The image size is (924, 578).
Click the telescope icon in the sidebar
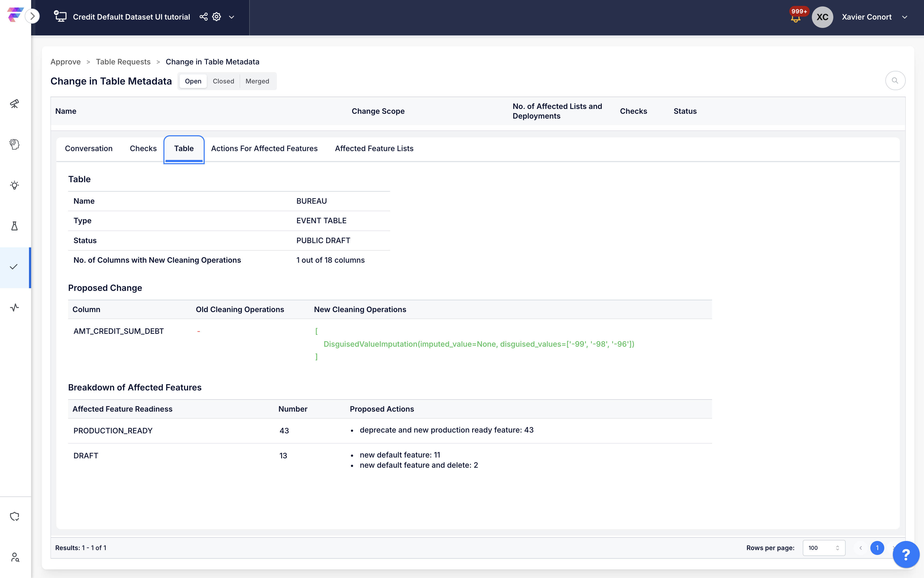point(14,104)
